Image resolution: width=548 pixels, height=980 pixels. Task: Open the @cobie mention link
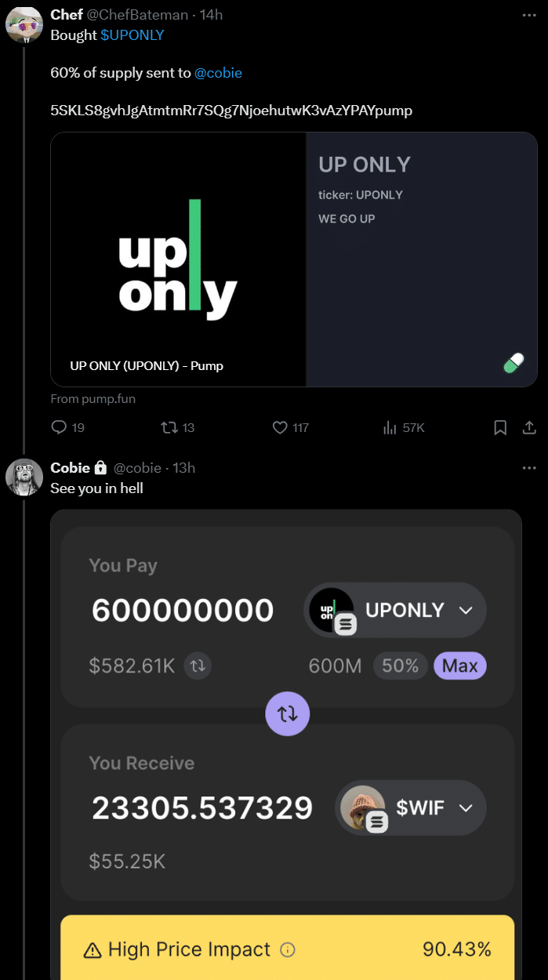tap(218, 73)
